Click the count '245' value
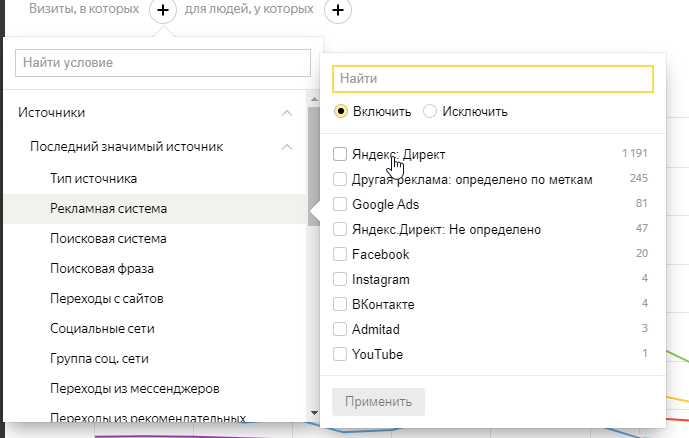This screenshot has width=689, height=438. [638, 178]
